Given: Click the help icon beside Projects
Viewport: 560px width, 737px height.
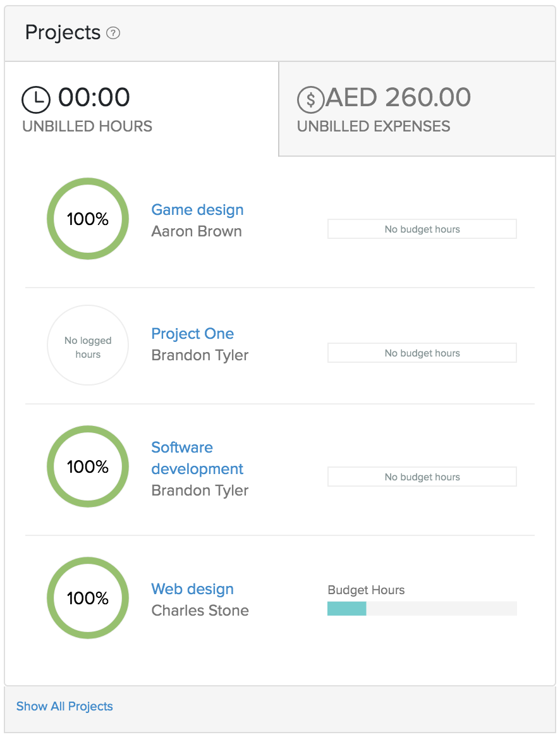Looking at the screenshot, I should (x=113, y=33).
